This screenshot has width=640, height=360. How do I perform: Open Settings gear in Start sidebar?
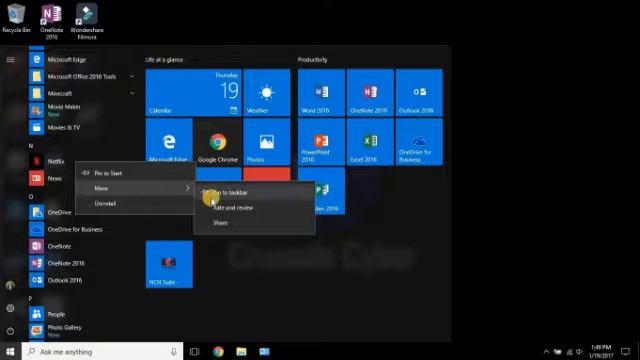click(x=10, y=308)
